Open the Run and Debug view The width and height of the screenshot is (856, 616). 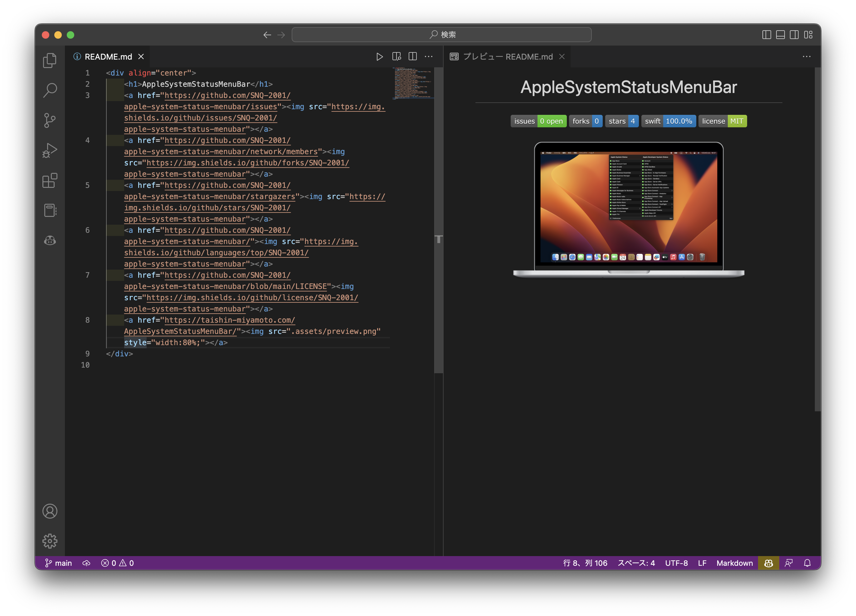(x=50, y=150)
